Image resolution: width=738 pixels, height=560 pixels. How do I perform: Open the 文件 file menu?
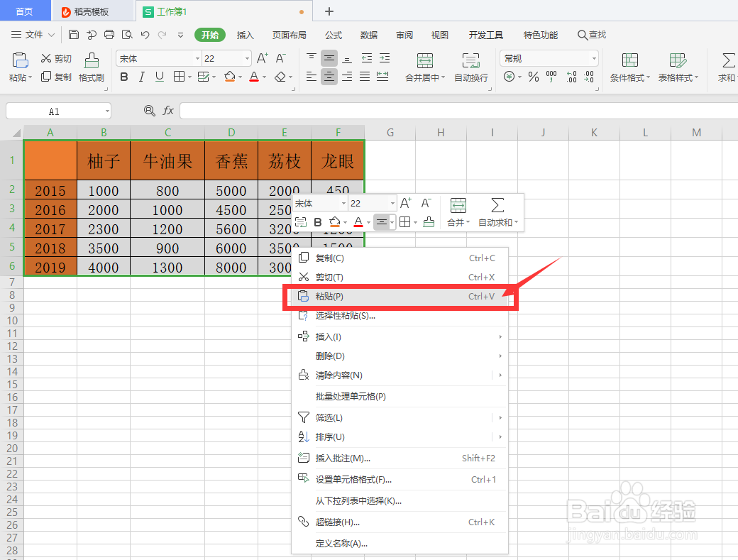[33, 35]
